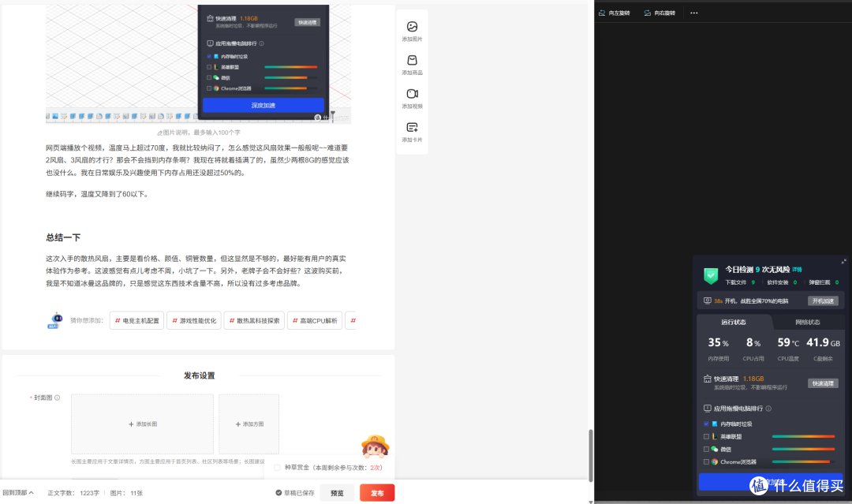The image size is (852, 504).
Task: Click 正文字数: 1223字 counter
Action: coord(73,493)
